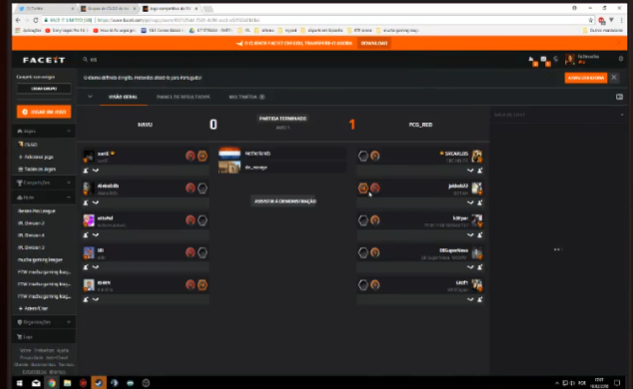This screenshot has height=389, width=633.
Task: Click orange hexagon badge in NAVU captain row
Action: click(x=202, y=156)
